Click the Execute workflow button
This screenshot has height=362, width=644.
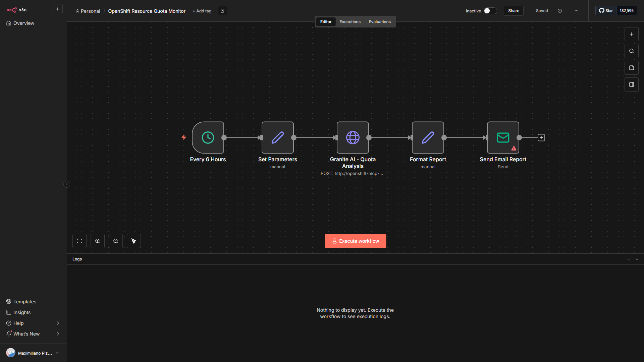click(x=355, y=241)
